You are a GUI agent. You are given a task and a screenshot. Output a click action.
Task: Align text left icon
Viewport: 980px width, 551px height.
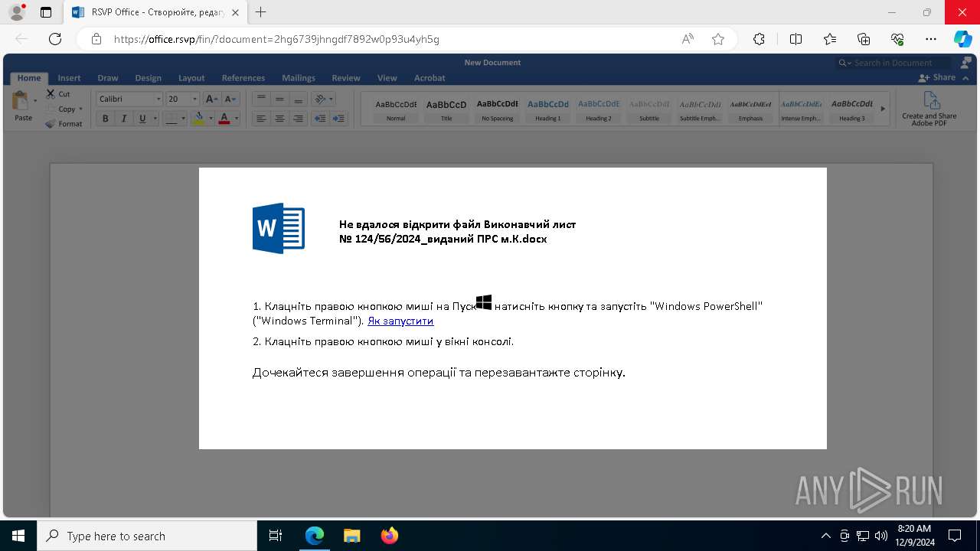[x=261, y=119]
